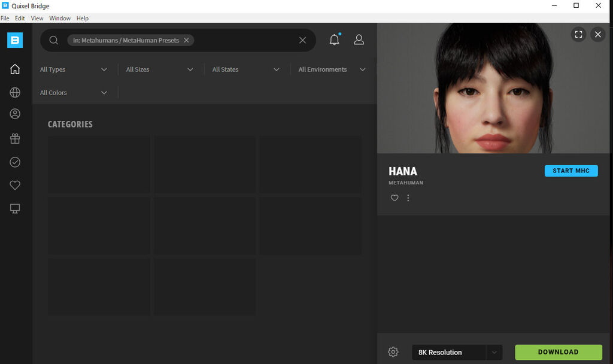The height and width of the screenshot is (364, 613).
Task: Maximize the Quixel Bridge window
Action: [x=576, y=5]
